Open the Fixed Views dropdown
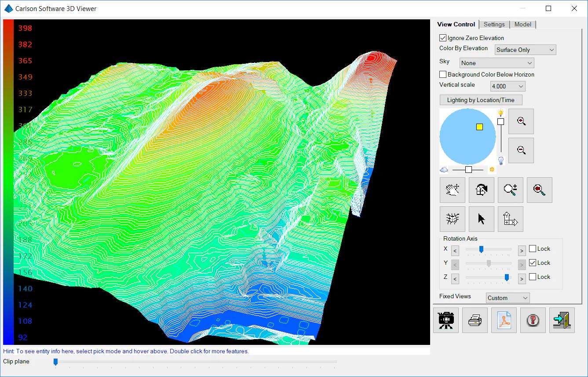This screenshot has width=588, height=377. point(508,298)
